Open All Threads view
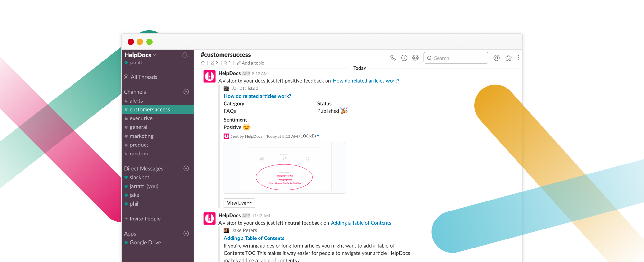This screenshot has height=262, width=644. pos(141,77)
